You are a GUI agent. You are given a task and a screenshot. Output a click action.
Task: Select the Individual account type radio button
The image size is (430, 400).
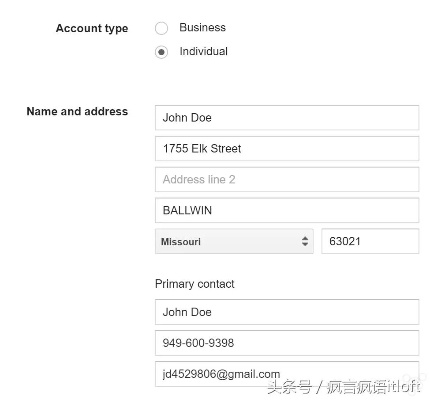tap(161, 52)
